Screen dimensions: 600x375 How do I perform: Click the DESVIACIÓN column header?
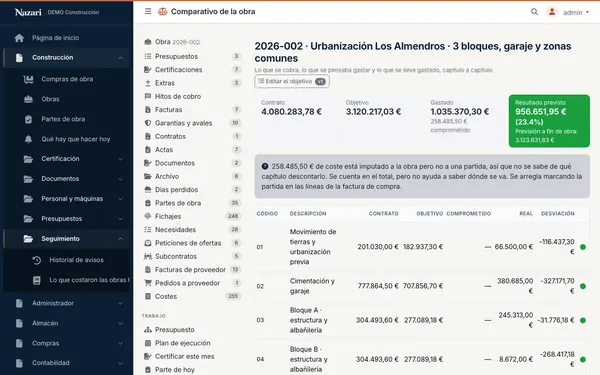[558, 214]
